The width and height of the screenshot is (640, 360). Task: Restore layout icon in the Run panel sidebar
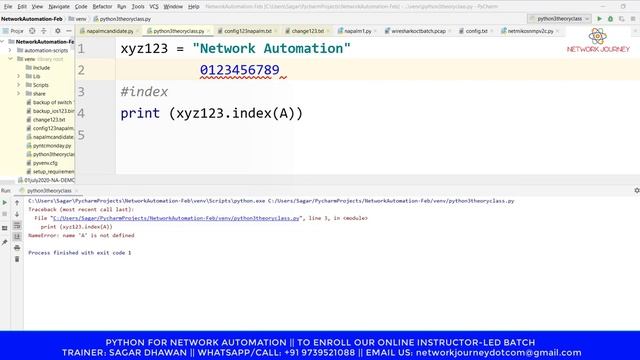pos(4,228)
